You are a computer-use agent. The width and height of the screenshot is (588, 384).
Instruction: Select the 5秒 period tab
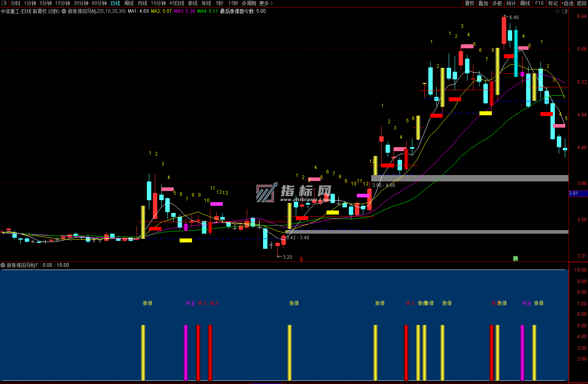tap(220, 3)
